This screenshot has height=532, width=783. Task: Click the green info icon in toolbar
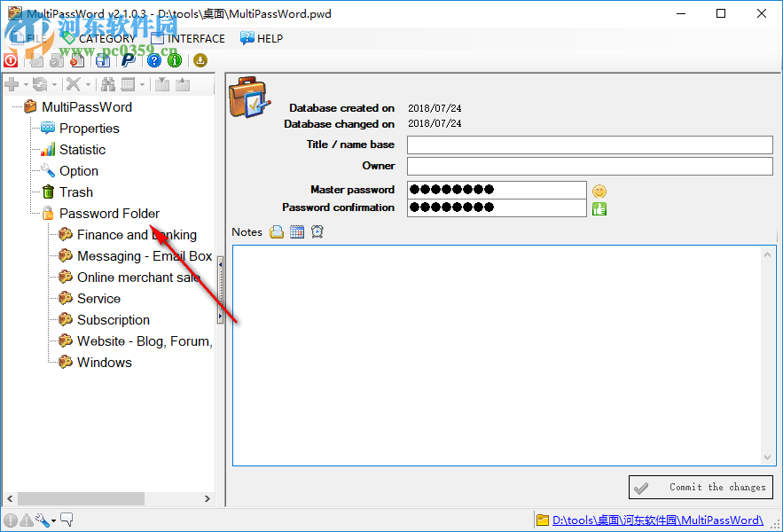[x=174, y=60]
